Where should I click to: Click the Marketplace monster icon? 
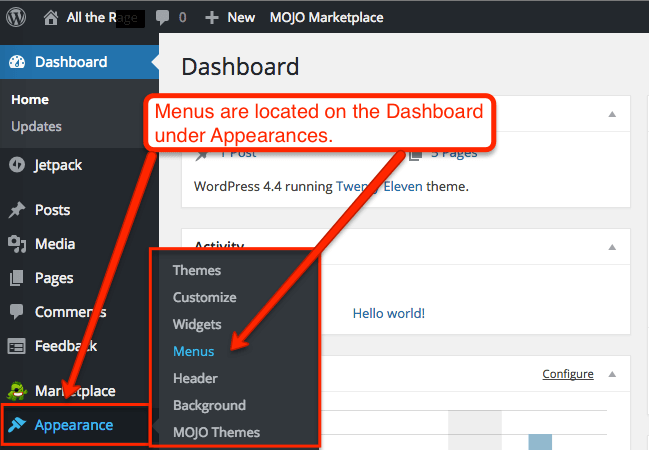tap(17, 391)
